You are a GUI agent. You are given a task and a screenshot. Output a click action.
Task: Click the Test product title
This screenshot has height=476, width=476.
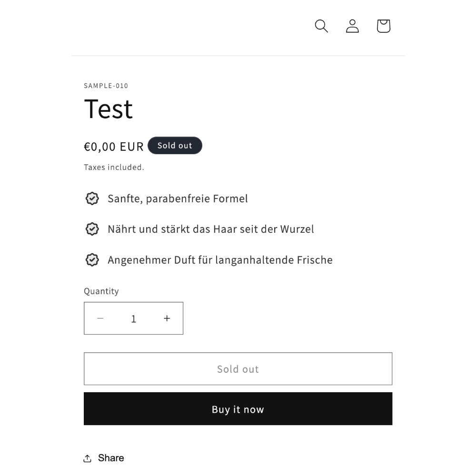point(109,109)
